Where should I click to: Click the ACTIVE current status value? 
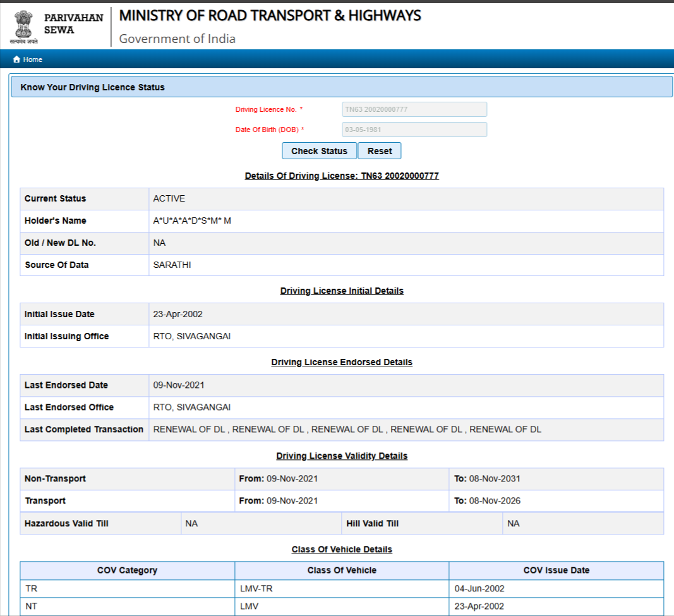pos(169,198)
